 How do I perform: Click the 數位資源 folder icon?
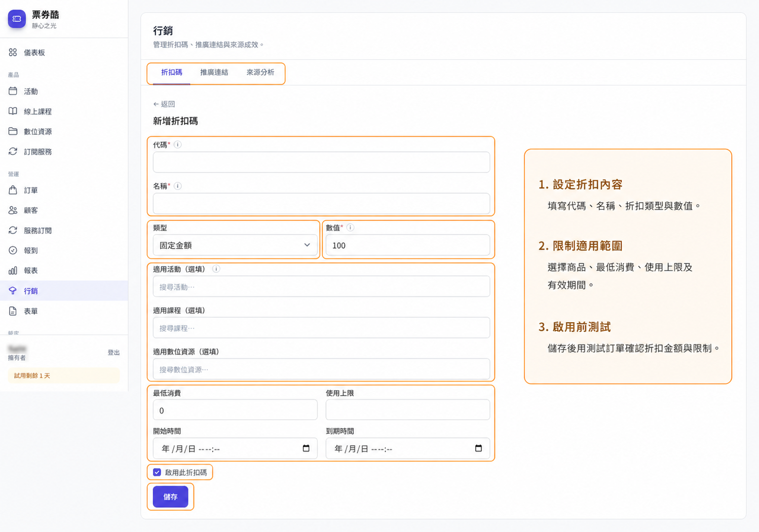(13, 131)
